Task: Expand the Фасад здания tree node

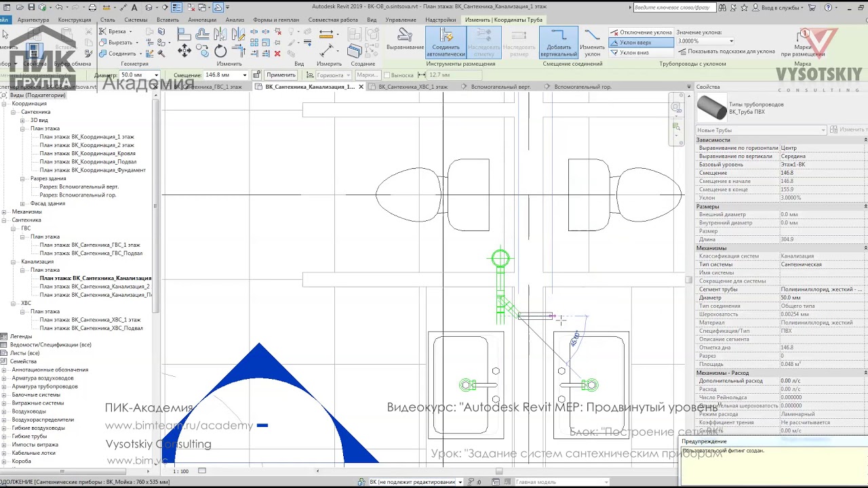Action: pos(22,203)
